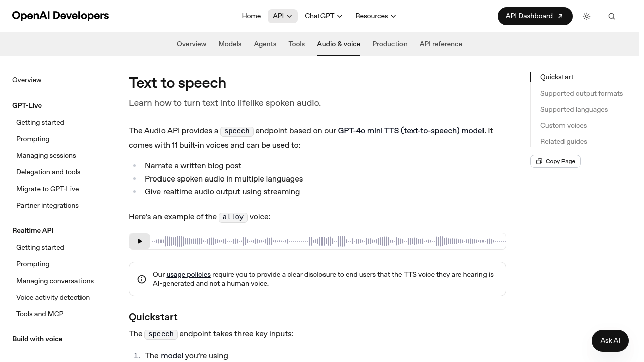Open search with the magnifier icon
Image resolution: width=644 pixels, height=362 pixels.
click(x=612, y=16)
